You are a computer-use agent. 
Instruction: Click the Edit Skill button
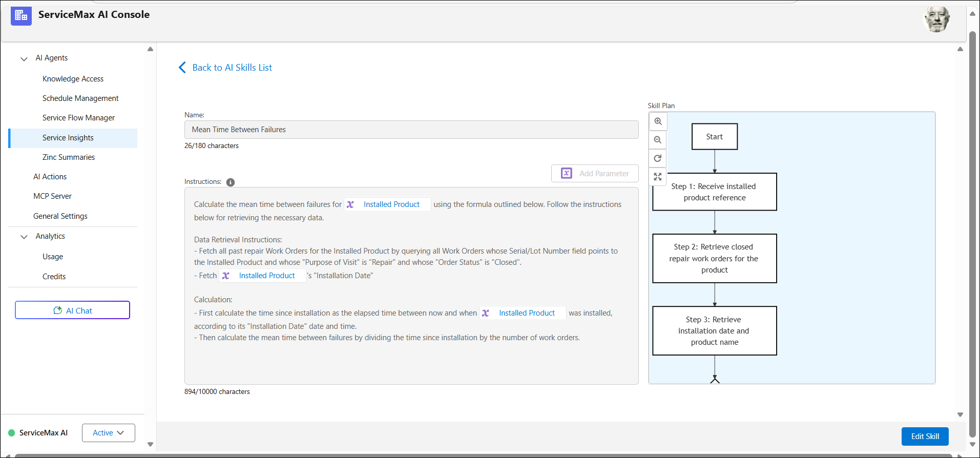click(x=925, y=436)
